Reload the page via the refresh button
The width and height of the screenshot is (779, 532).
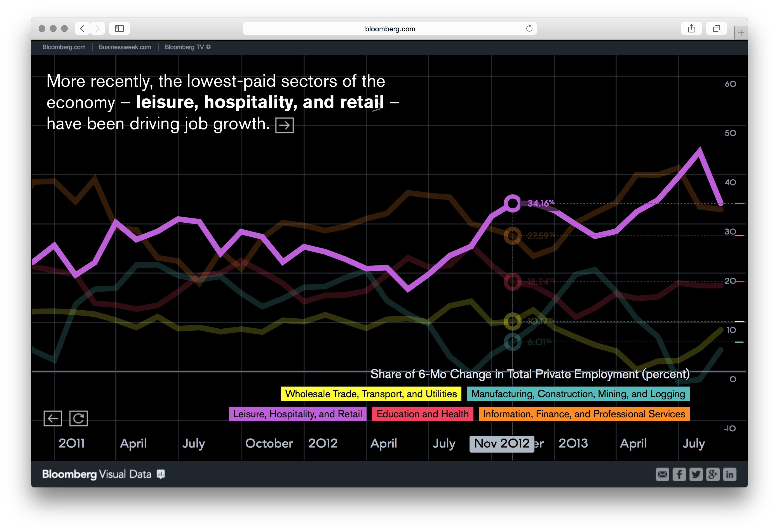[x=529, y=29]
